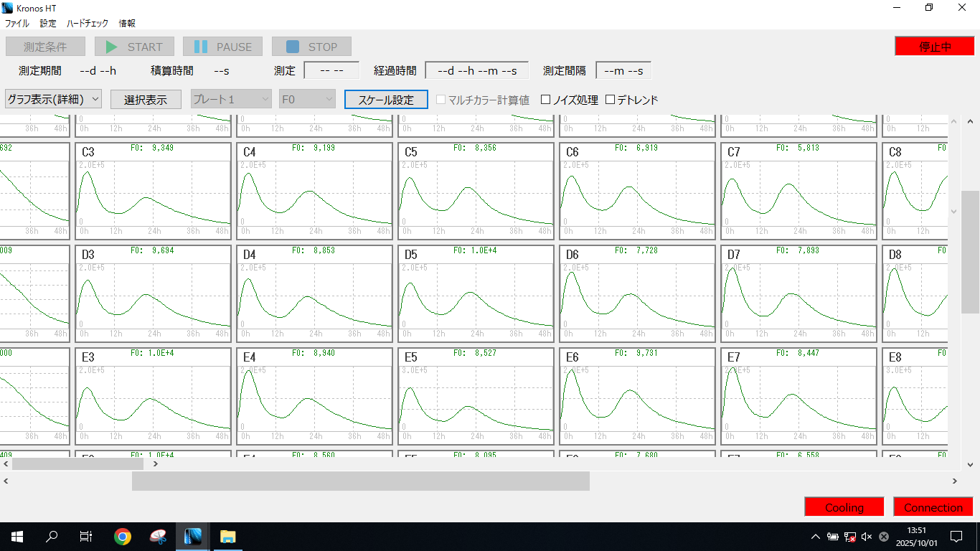Select the C4 well graph
This screenshot has width=980, height=551.
(315, 191)
